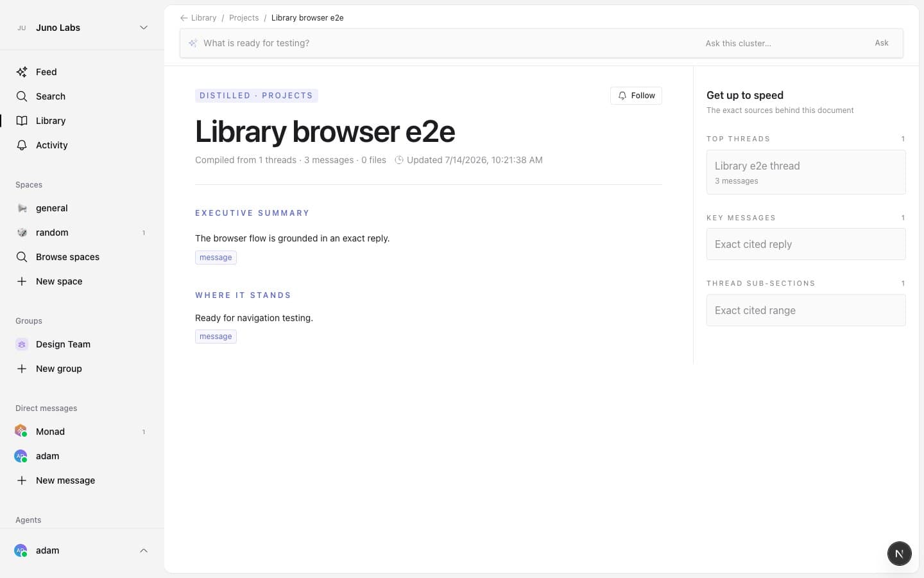The width and height of the screenshot is (924, 578).
Task: Click Browse spaces
Action: pyautogui.click(x=67, y=257)
